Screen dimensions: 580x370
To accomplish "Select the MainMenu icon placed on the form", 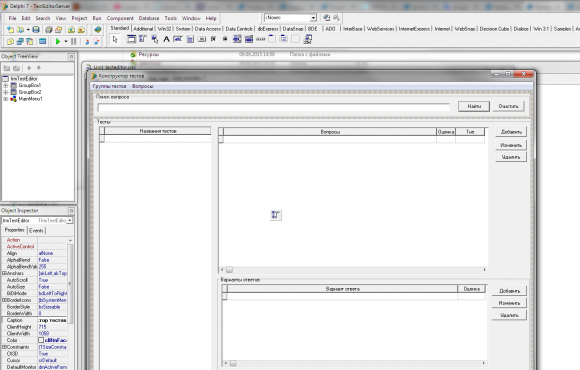I will click(x=276, y=215).
